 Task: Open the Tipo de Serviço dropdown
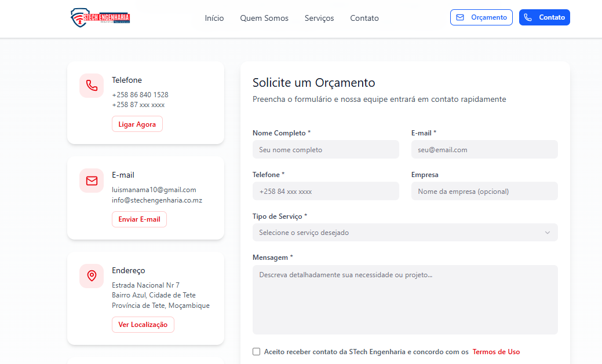tap(404, 232)
